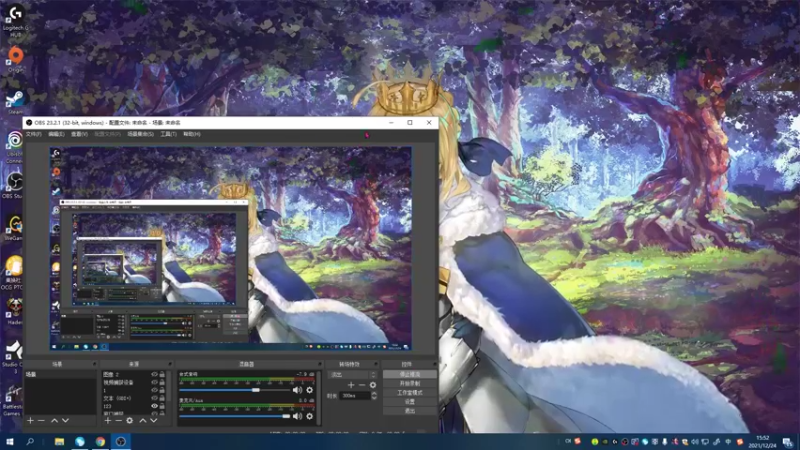Move the selected source down in the list
800x450 pixels.
tap(154, 420)
